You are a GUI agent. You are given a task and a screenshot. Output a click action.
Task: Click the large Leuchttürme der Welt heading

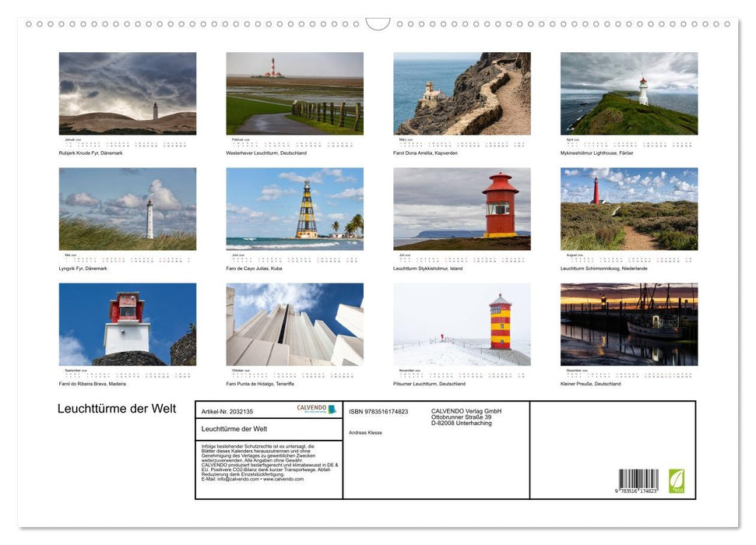[x=117, y=409]
